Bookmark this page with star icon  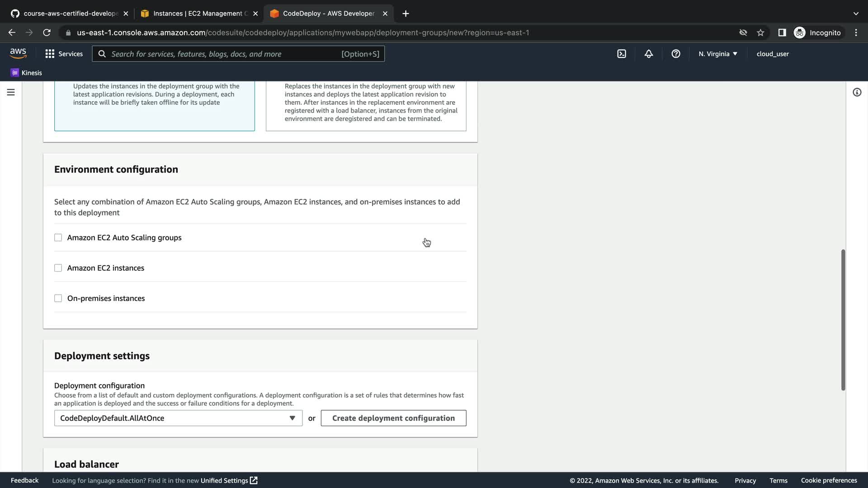click(x=760, y=33)
